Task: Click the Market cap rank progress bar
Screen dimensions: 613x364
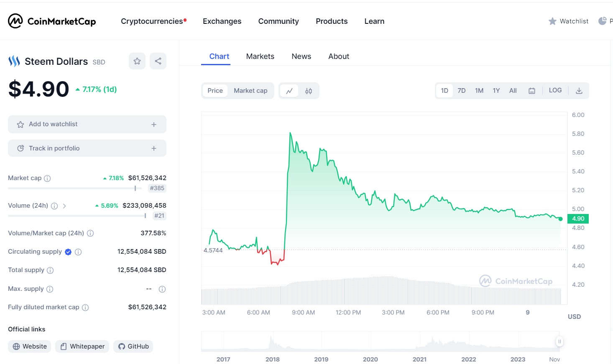Action: (x=75, y=188)
